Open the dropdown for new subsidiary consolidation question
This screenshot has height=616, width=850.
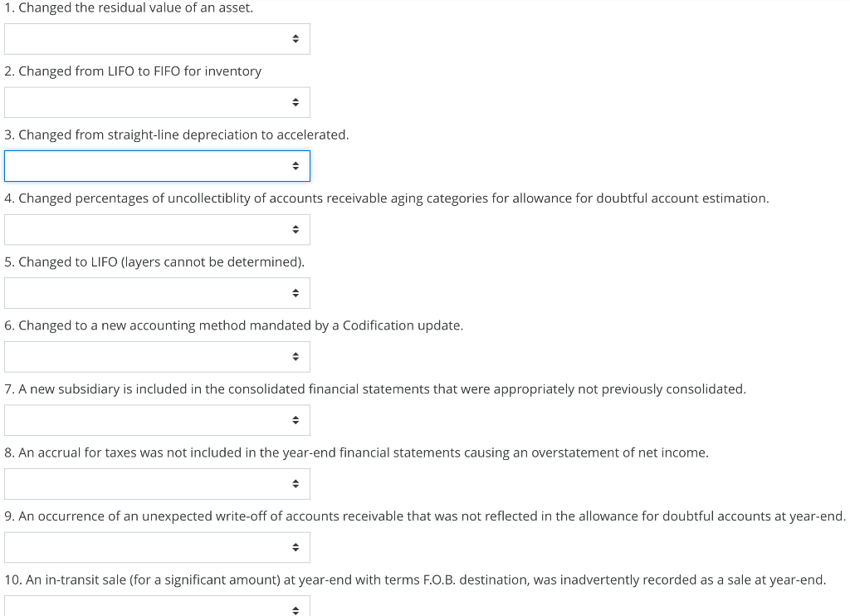(157, 419)
